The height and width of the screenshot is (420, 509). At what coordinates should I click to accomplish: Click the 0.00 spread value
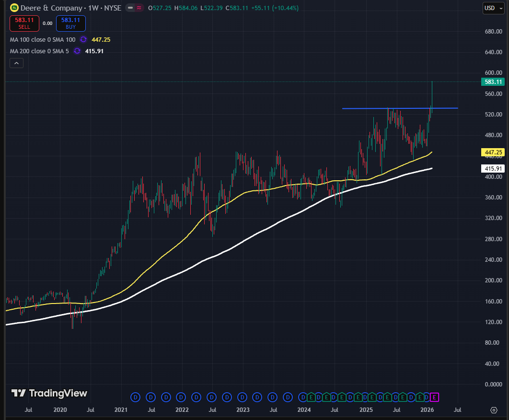pos(47,23)
